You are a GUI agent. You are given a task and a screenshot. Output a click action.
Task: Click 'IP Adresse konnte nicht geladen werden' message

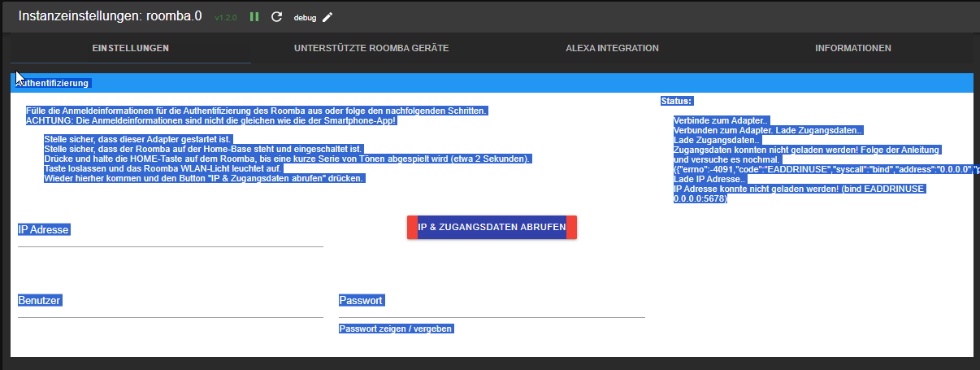(800, 194)
